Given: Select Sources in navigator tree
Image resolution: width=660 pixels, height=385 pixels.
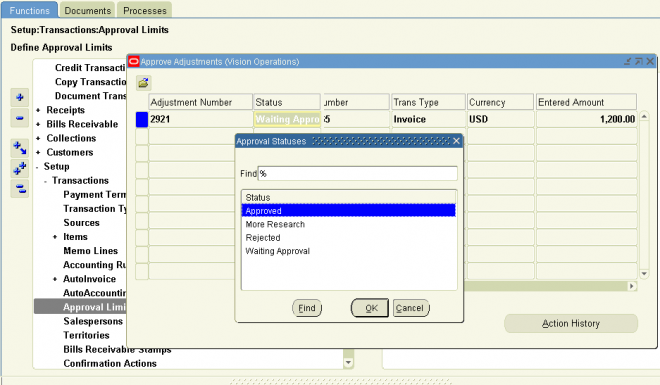Looking at the screenshot, I should [81, 223].
